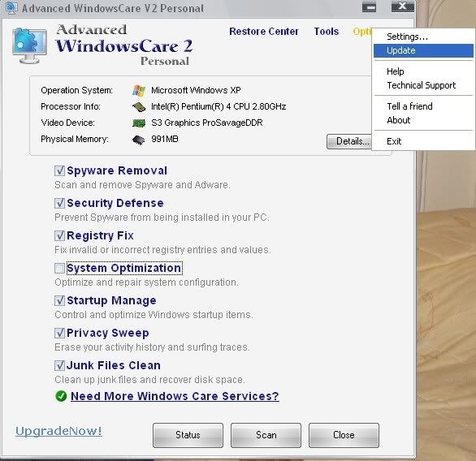The width and height of the screenshot is (476, 461).
Task: Click 'Fix invalid or incorrect registry entries' description
Action: tap(162, 250)
